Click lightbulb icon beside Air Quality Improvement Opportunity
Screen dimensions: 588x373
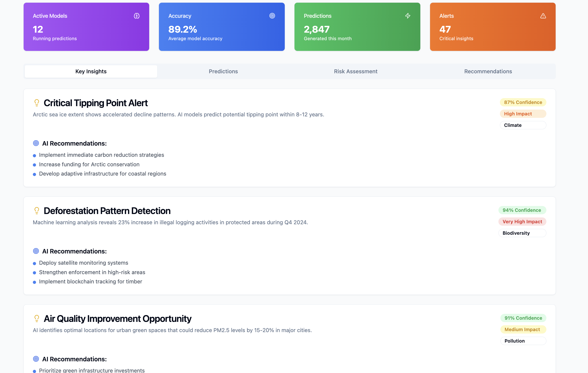click(37, 318)
